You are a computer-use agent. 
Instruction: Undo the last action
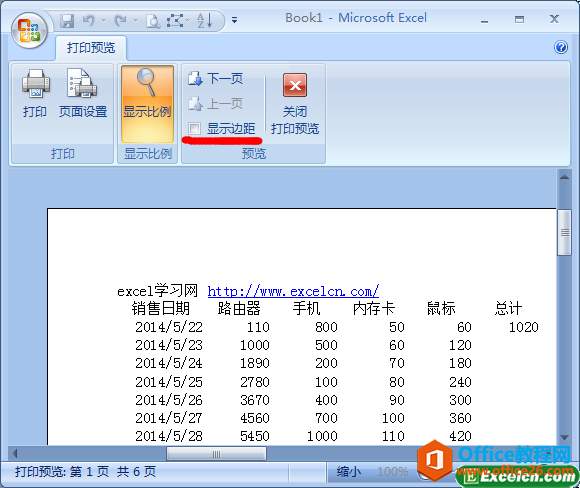tap(89, 21)
